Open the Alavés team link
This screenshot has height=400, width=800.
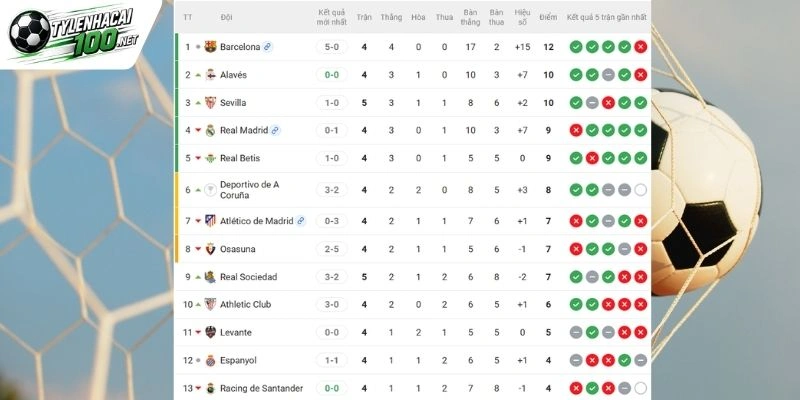point(233,74)
